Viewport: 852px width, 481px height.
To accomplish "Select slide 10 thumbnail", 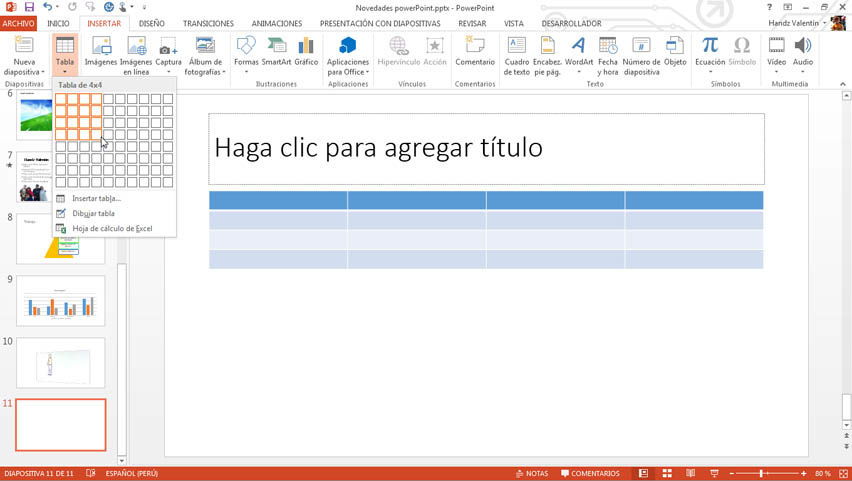I will pos(61,363).
